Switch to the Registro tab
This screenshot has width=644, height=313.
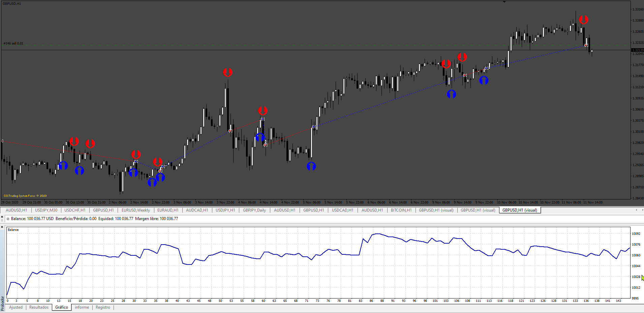click(x=103, y=307)
